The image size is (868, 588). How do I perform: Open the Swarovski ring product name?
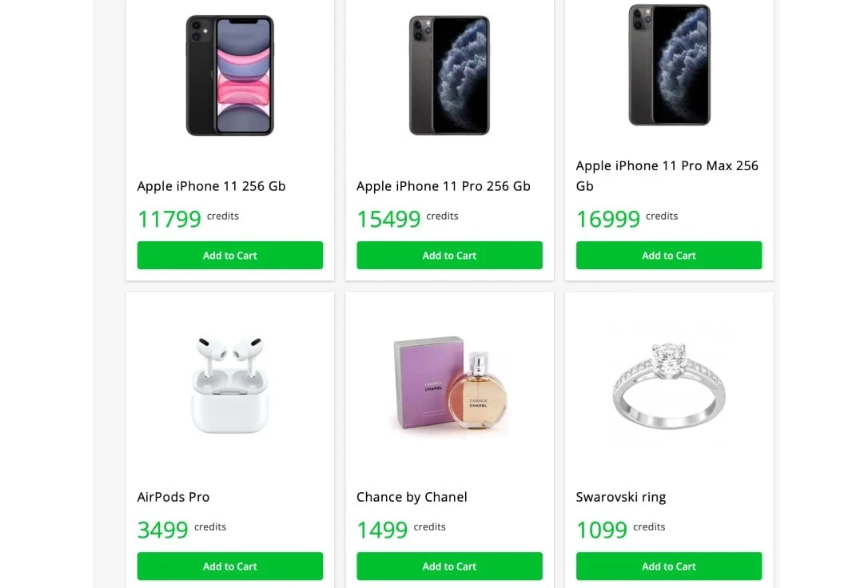tap(621, 497)
